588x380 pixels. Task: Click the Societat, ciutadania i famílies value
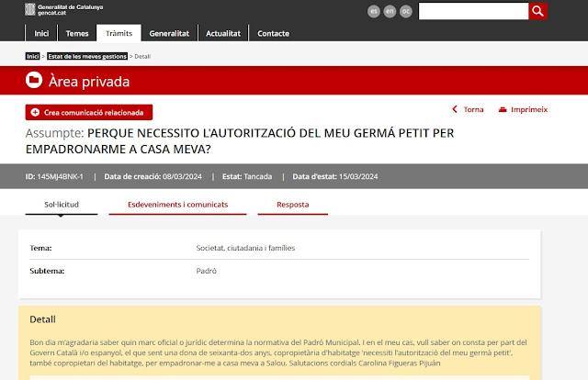click(x=245, y=248)
